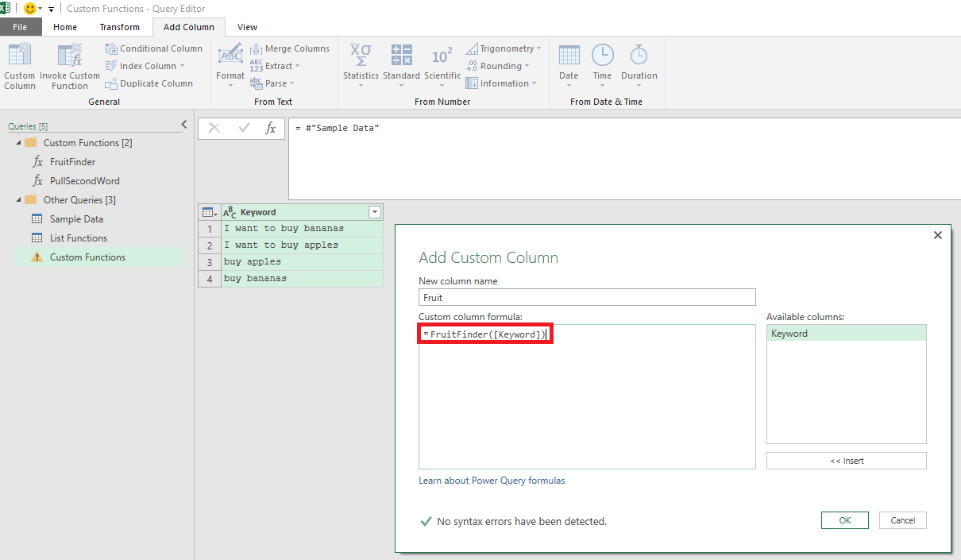Click the fx formula bar icon
Screen dimensions: 961x560
[x=271, y=128]
